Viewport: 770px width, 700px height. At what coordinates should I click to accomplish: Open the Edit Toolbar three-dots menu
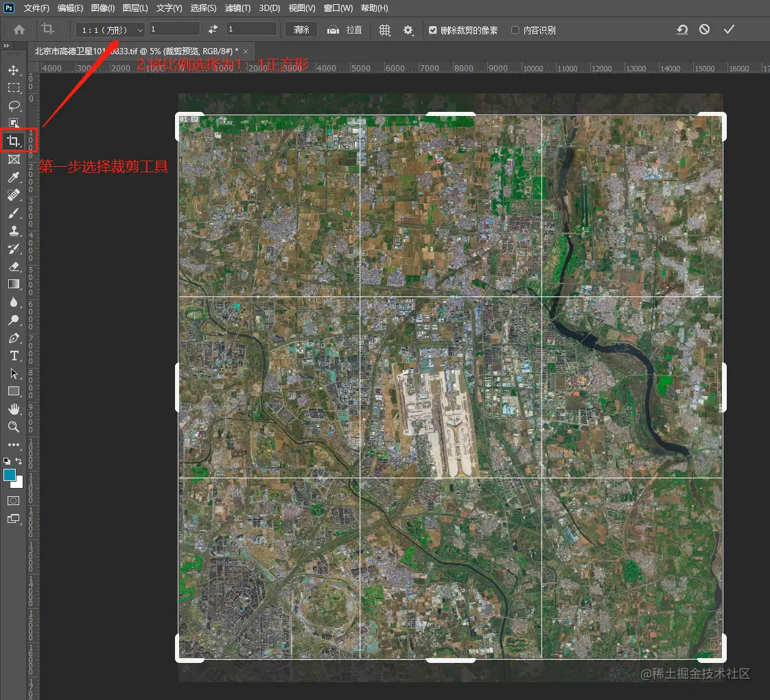coord(14,445)
